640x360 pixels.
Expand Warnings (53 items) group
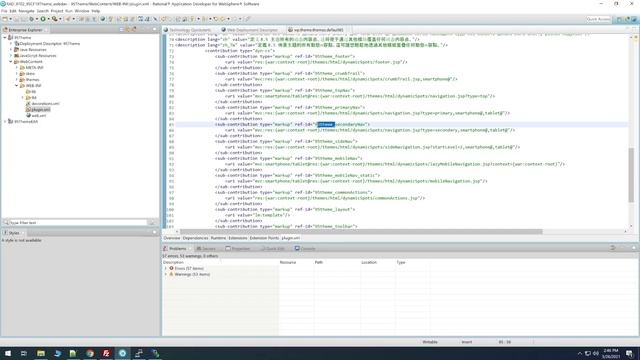coord(166,274)
